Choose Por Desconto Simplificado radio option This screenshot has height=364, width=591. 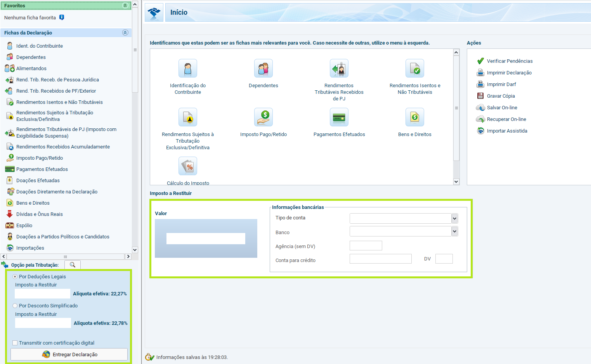coord(15,306)
